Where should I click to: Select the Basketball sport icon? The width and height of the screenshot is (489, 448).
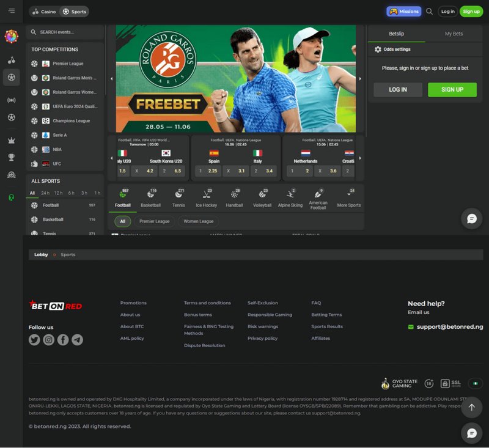[150, 194]
